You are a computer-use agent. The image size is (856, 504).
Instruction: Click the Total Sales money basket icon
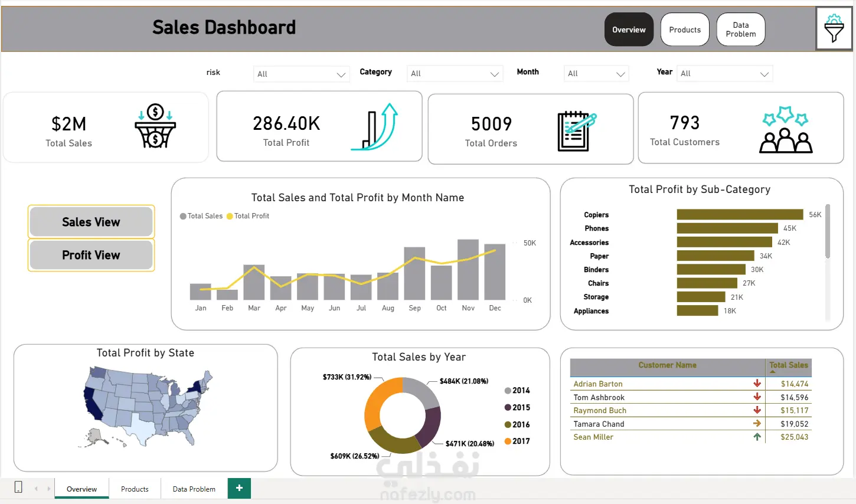[x=155, y=126]
